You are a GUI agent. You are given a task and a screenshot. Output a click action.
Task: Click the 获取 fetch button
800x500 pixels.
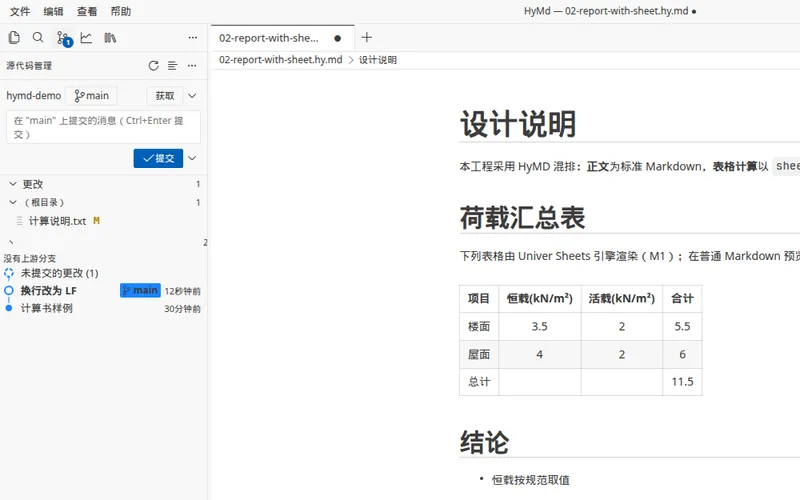tap(165, 95)
